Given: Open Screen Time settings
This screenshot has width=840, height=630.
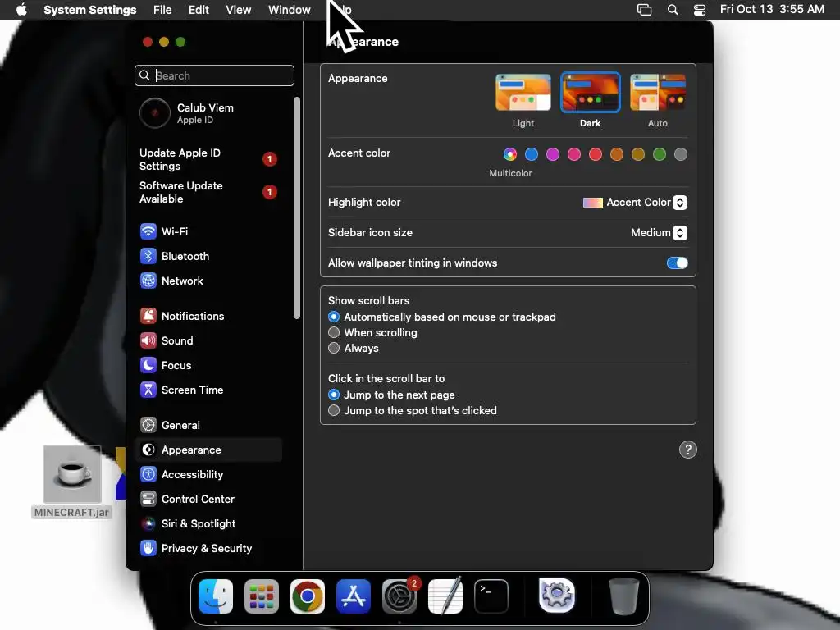Looking at the screenshot, I should tap(208, 390).
